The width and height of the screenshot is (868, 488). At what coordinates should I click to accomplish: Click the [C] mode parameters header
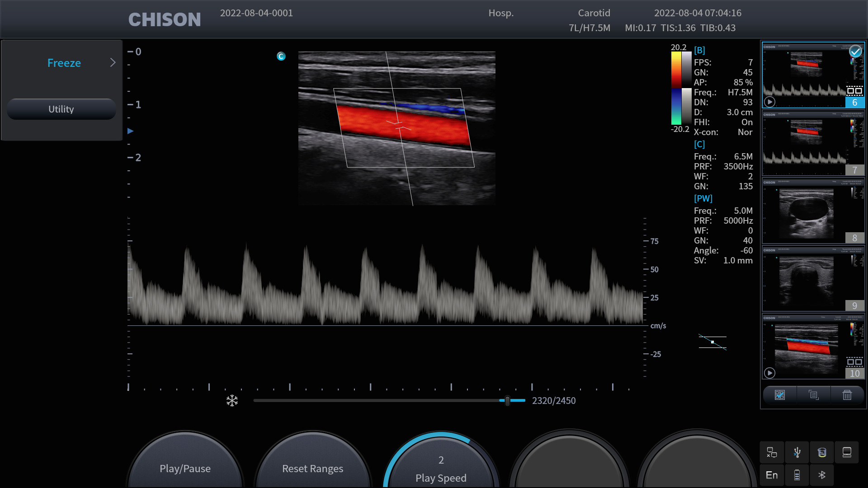(699, 144)
